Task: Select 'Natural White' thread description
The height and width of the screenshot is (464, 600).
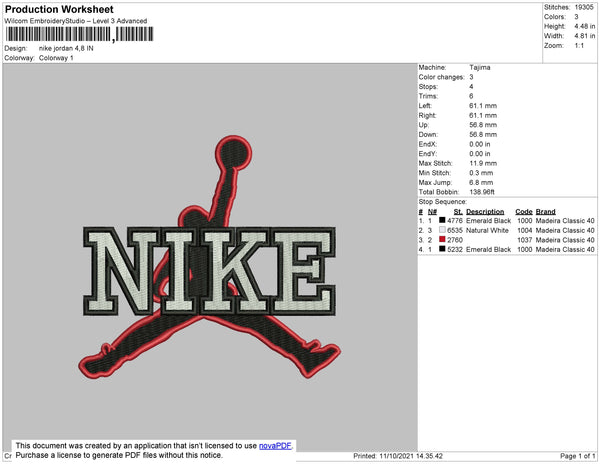Action: [x=488, y=230]
